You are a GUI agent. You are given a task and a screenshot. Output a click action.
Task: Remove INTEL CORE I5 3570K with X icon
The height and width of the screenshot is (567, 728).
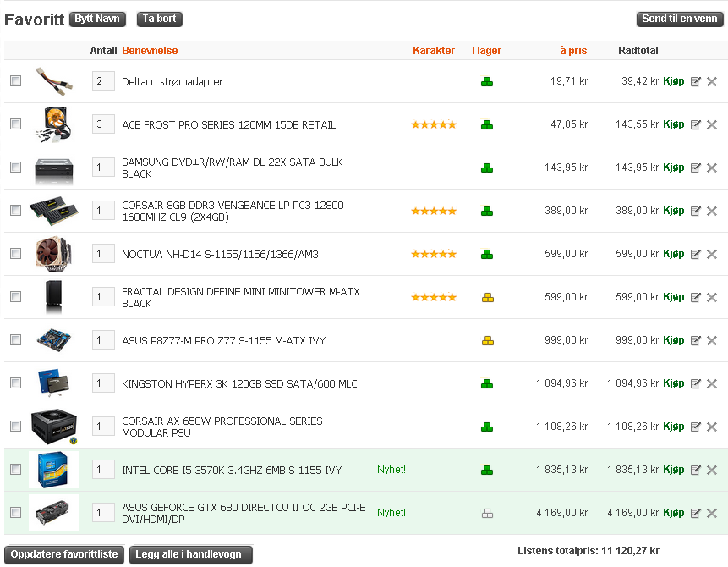point(712,470)
